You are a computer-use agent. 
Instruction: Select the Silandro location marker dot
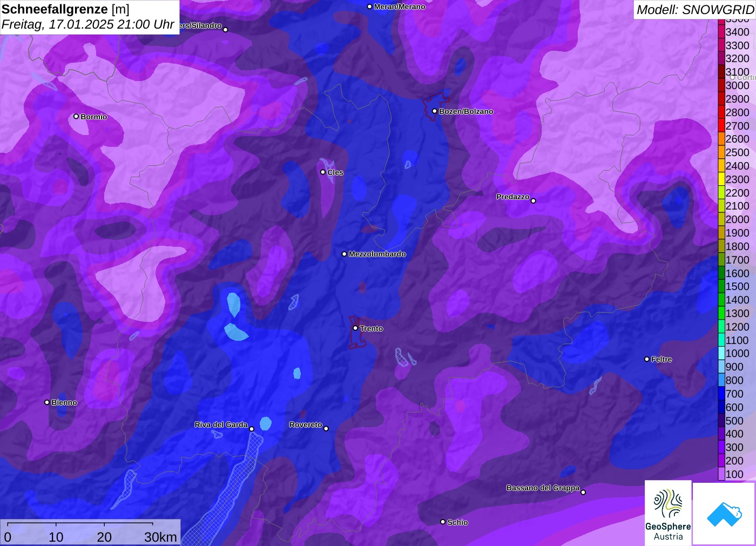click(x=226, y=30)
